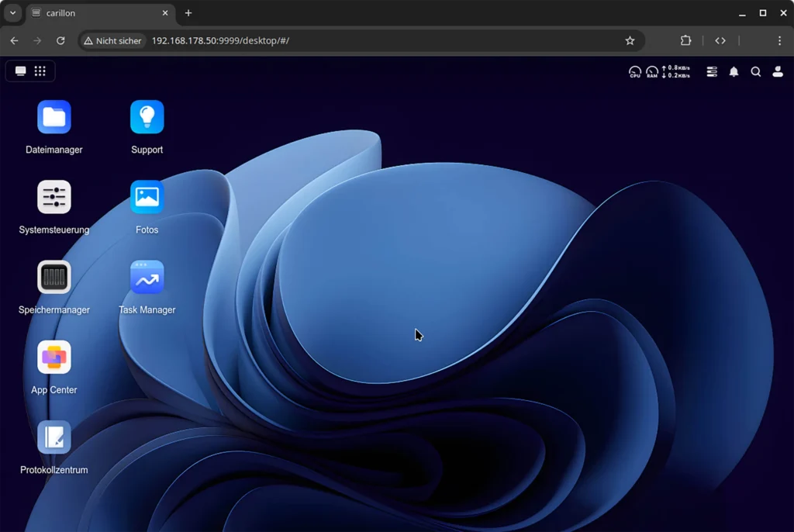Open the RAM usage monitor
This screenshot has width=794, height=532.
652,71
